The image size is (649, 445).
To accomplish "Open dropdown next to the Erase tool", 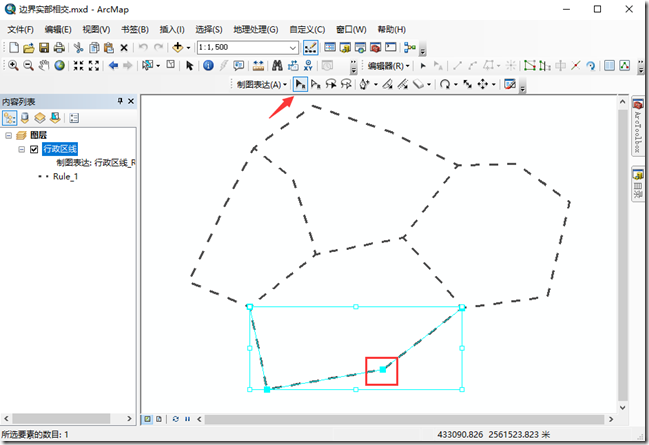I will pos(429,85).
